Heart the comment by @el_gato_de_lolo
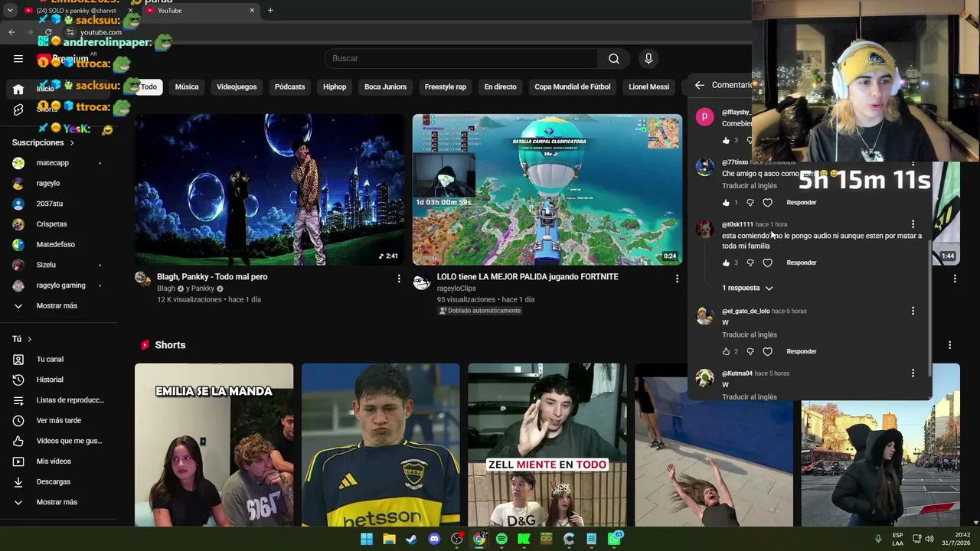The height and width of the screenshot is (551, 980). 768,352
